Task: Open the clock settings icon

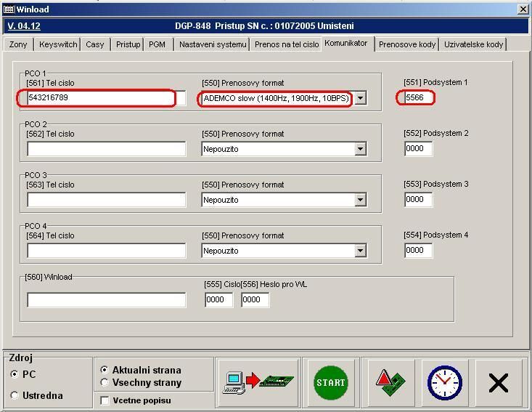Action: point(444,381)
